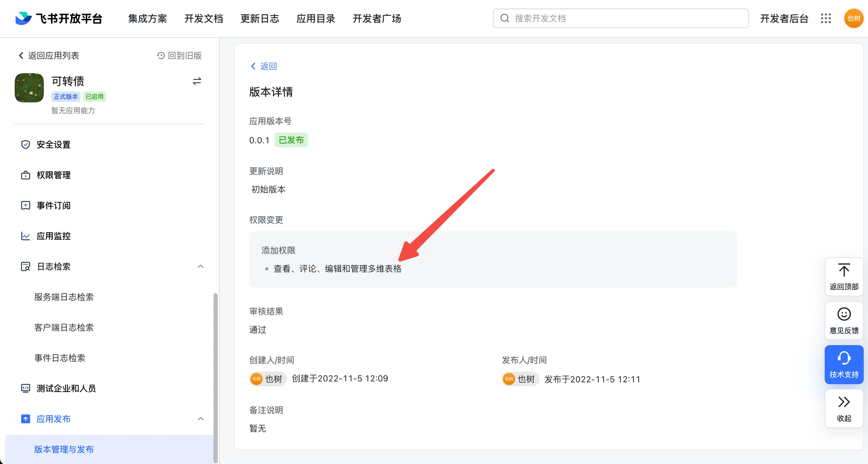The image size is (868, 464).
Task: Click 回到旧版 link
Action: tap(180, 55)
